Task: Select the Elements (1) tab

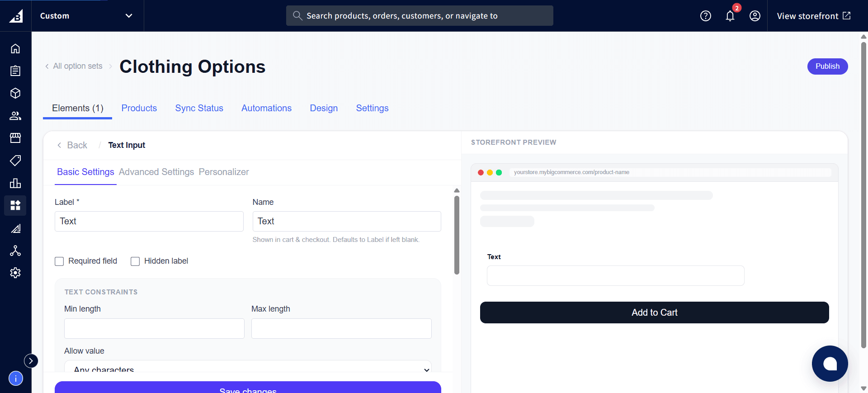Action: (77, 108)
